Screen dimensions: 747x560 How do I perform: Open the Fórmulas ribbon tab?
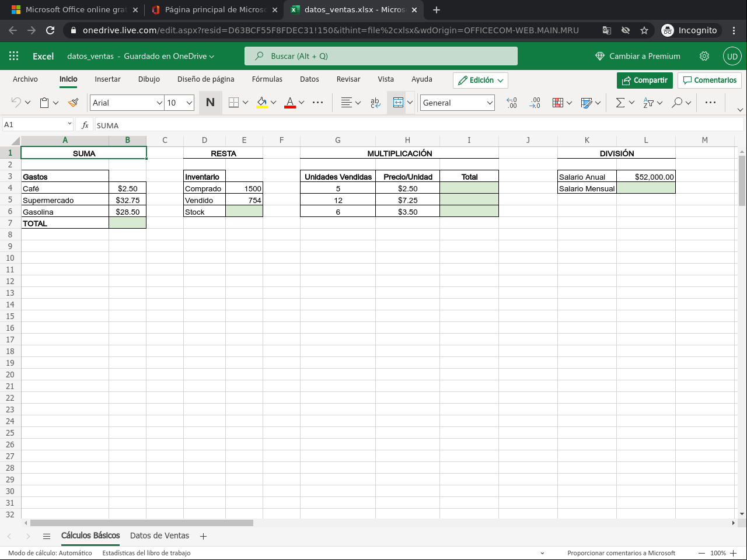pyautogui.click(x=267, y=79)
